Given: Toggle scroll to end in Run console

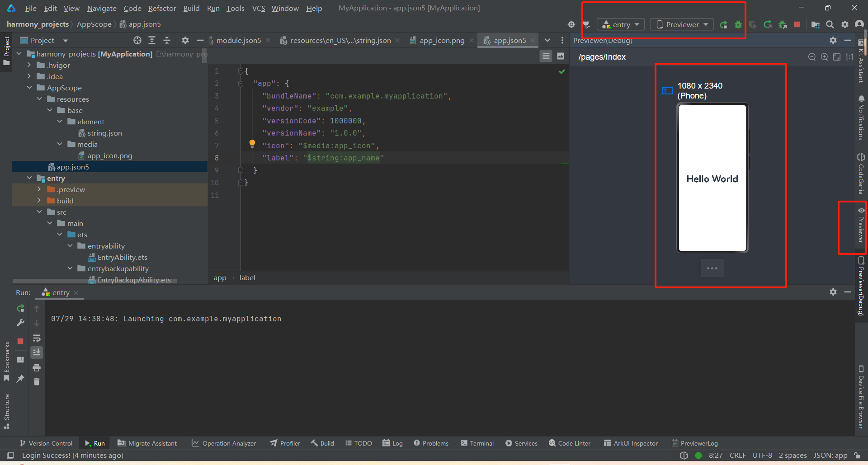Looking at the screenshot, I should (37, 352).
